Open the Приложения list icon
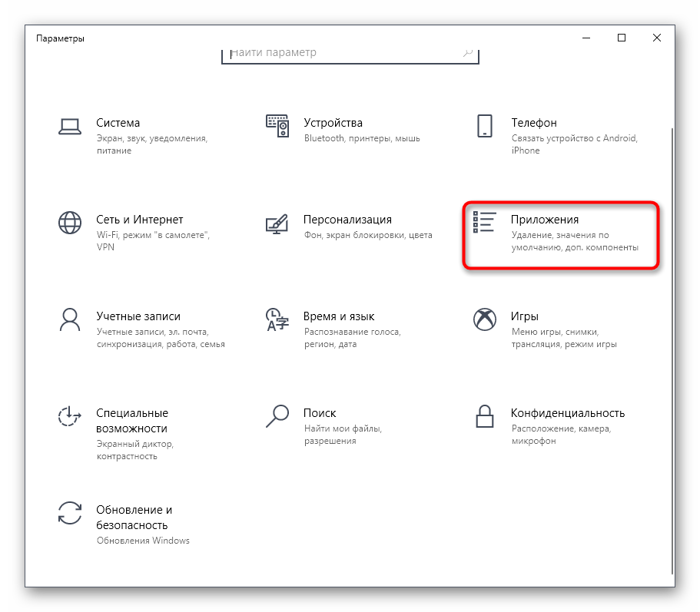The height and width of the screenshot is (612, 700). (484, 223)
